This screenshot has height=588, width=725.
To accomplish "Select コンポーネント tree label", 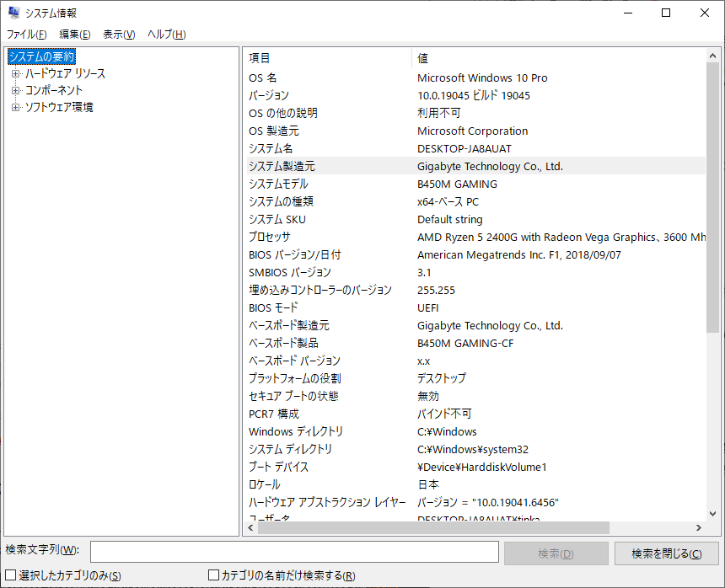I will click(54, 90).
